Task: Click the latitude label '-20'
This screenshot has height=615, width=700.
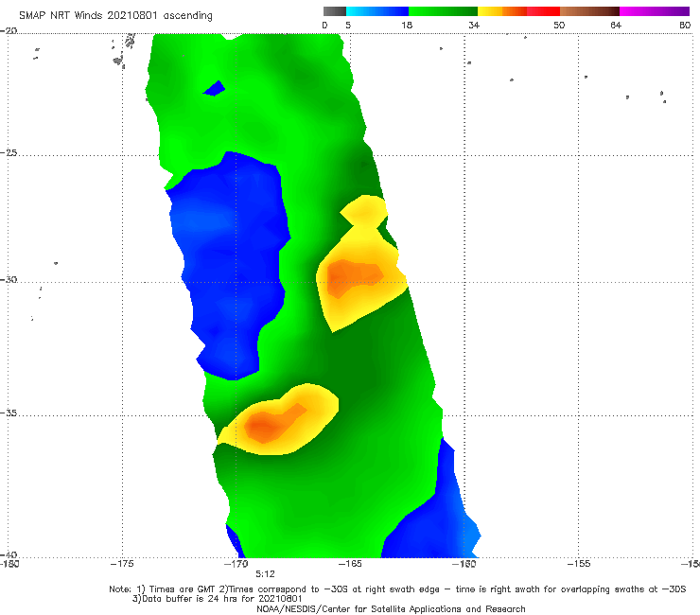Action: tap(9, 31)
